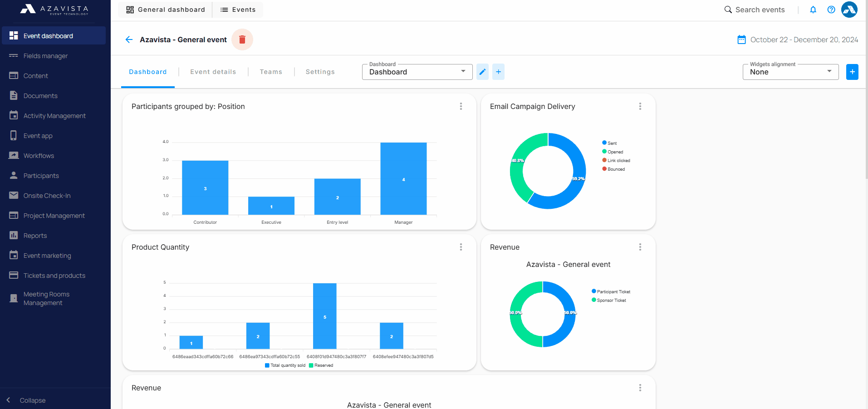Open Participants by Position widget menu
Screen dimensions: 868x409
coord(461,106)
